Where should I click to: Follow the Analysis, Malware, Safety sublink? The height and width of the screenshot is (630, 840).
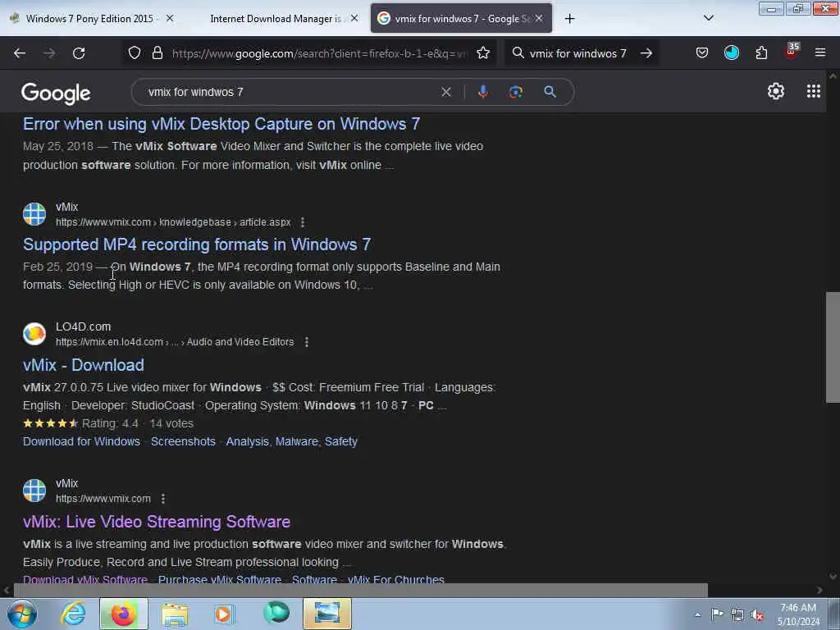(292, 441)
